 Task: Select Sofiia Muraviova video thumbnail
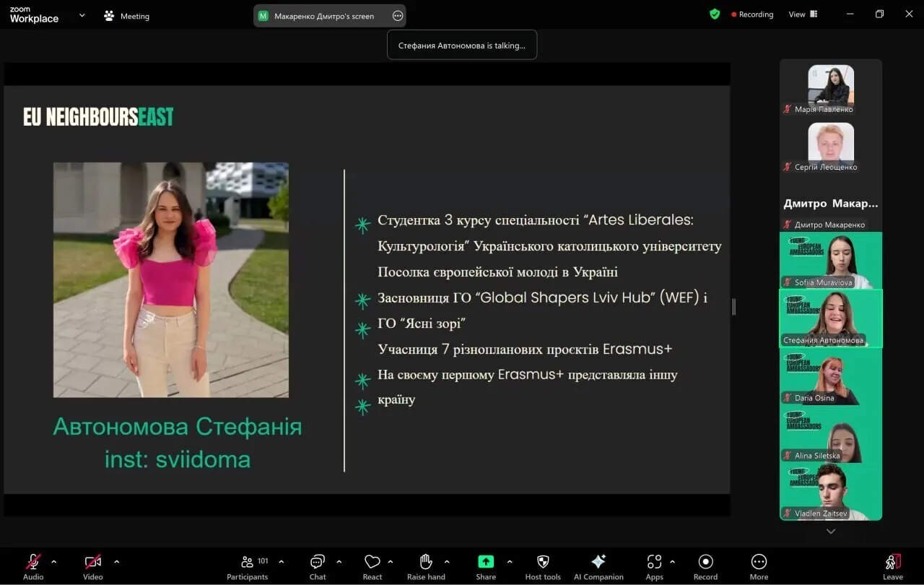click(x=831, y=260)
